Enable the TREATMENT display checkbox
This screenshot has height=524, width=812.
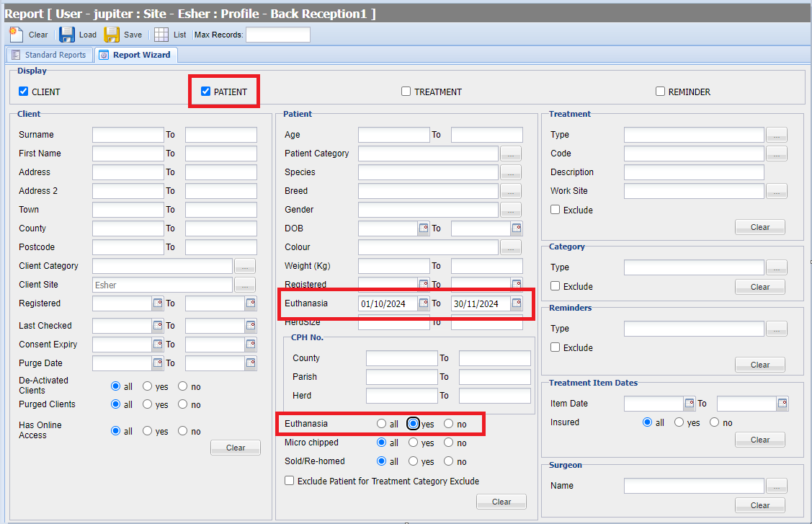click(406, 92)
